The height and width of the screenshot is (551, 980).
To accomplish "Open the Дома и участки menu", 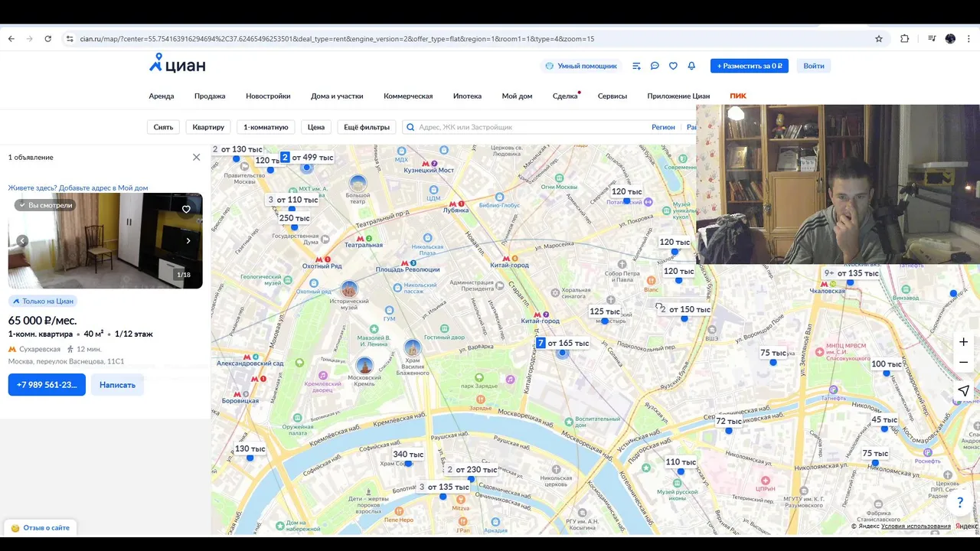I will pyautogui.click(x=337, y=96).
